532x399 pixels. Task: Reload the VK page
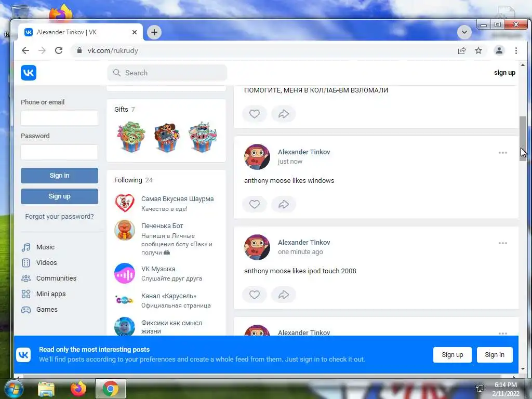click(x=59, y=50)
